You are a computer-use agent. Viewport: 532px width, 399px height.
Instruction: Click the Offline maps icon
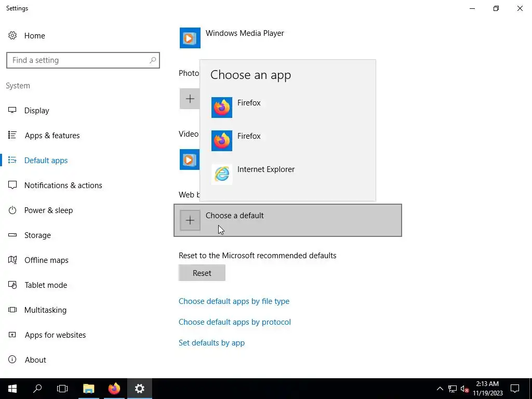[12, 260]
